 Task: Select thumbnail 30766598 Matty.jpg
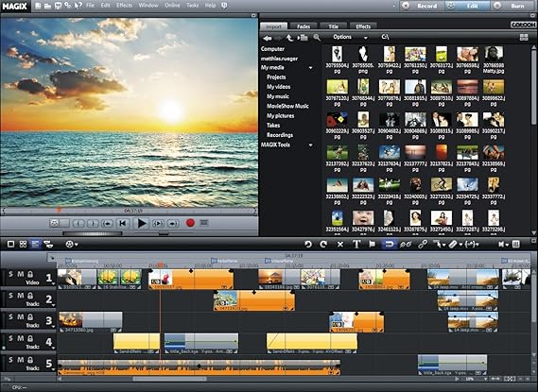click(494, 60)
